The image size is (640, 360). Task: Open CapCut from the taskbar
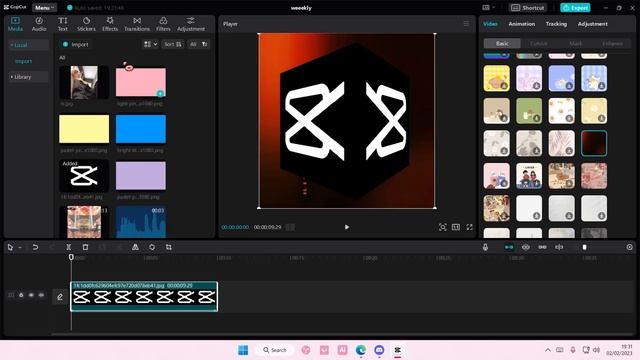point(398,350)
